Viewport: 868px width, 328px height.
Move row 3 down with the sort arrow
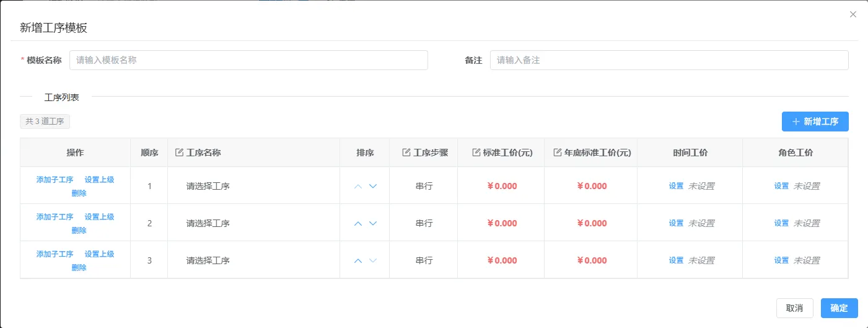click(373, 260)
